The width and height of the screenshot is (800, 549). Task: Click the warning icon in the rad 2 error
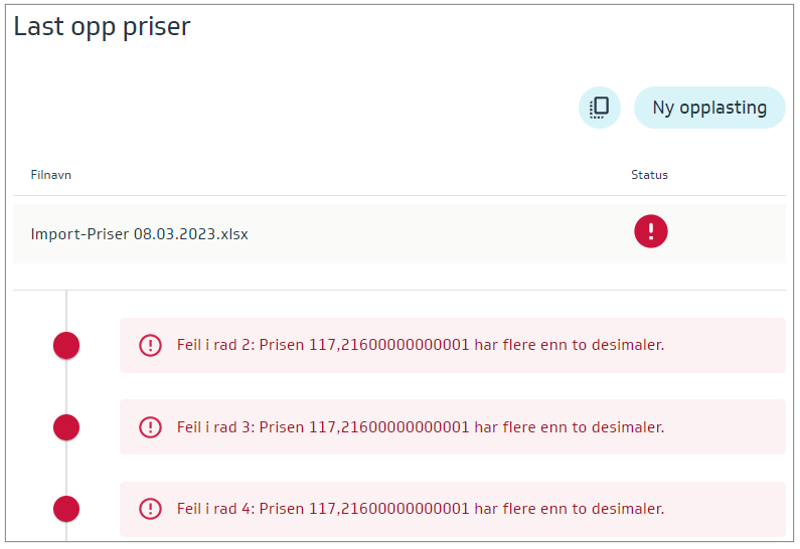pyautogui.click(x=150, y=345)
